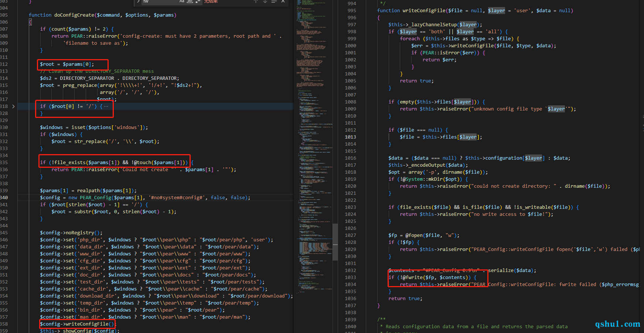Toggle Find in Selection icon
644x333 pixels.
[274, 1]
